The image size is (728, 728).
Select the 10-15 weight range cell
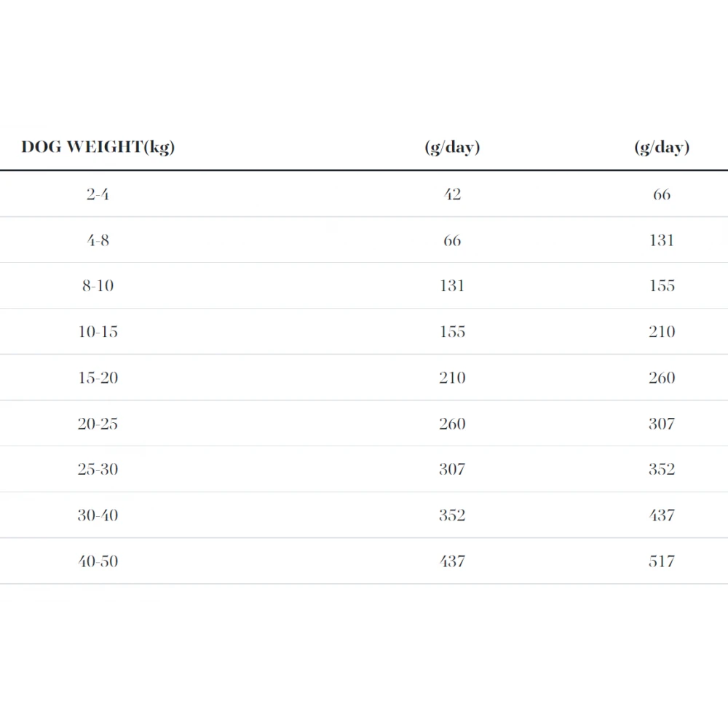[x=98, y=332]
